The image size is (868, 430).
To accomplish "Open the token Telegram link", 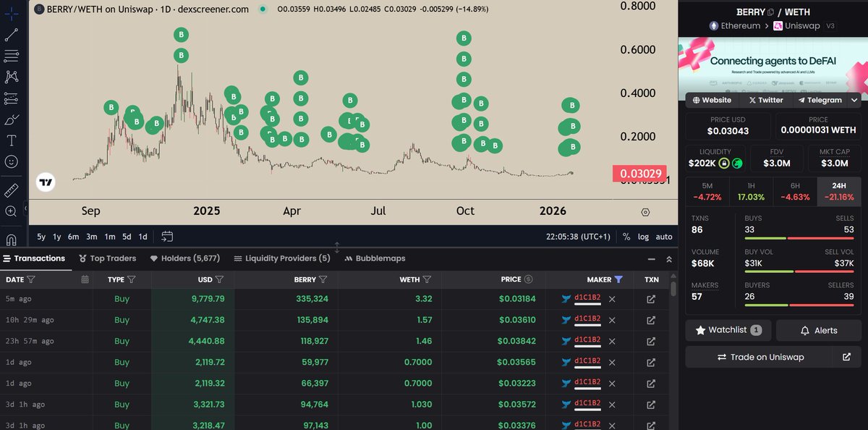I will pos(820,100).
